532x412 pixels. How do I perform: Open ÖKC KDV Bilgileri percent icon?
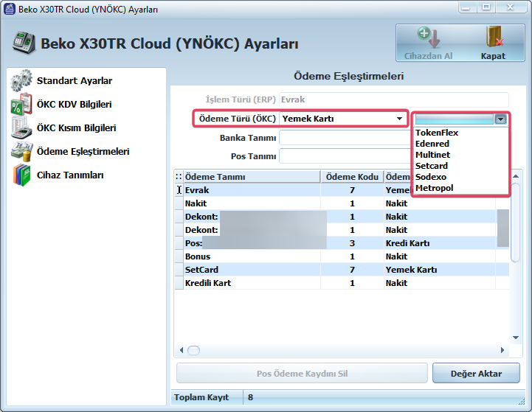point(21,104)
